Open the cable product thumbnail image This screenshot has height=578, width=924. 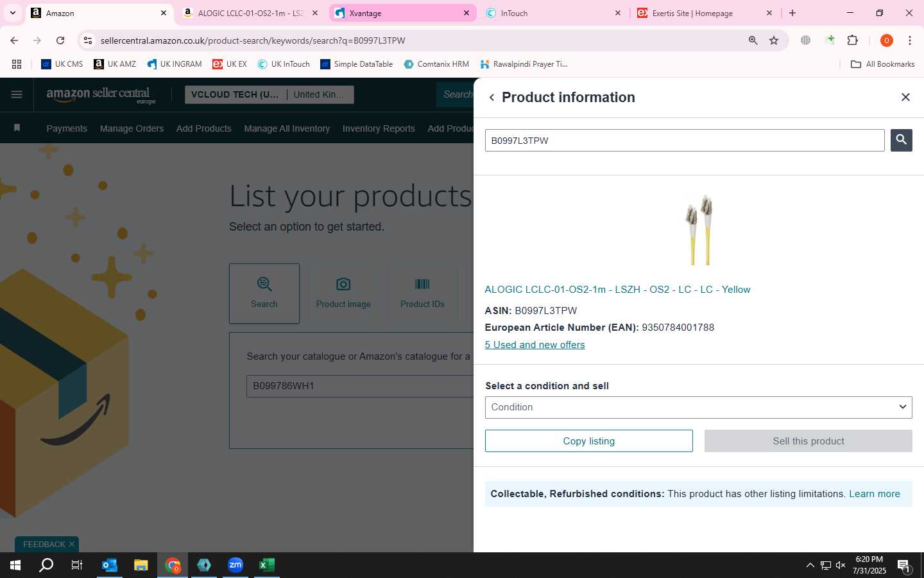pyautogui.click(x=699, y=230)
